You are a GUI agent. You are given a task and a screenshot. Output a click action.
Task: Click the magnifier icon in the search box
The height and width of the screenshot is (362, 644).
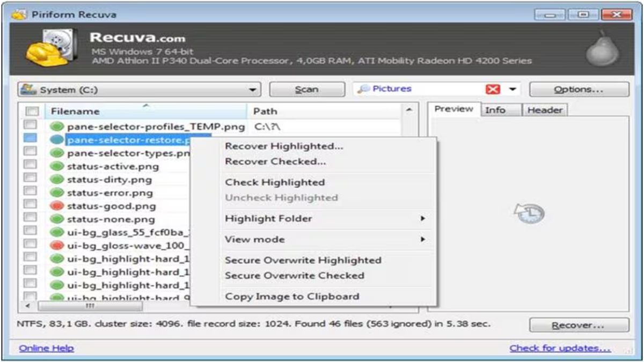click(365, 88)
